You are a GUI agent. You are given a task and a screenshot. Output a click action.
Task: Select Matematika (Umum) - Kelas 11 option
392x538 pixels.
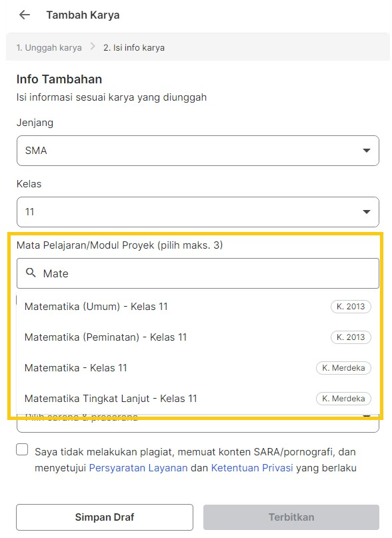[x=198, y=307]
